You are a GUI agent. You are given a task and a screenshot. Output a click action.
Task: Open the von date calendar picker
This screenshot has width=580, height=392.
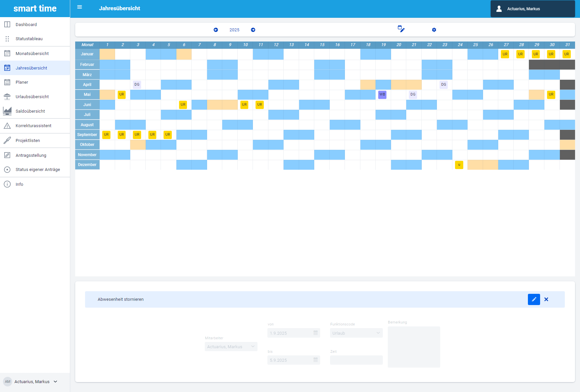pos(316,333)
